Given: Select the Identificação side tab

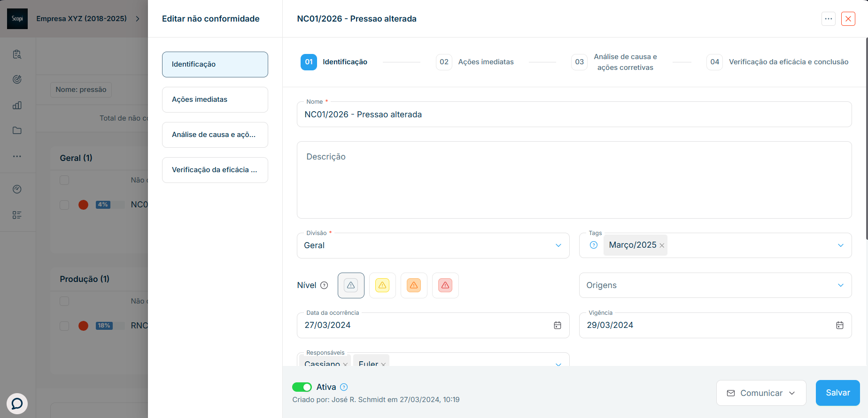Looking at the screenshot, I should (x=215, y=64).
